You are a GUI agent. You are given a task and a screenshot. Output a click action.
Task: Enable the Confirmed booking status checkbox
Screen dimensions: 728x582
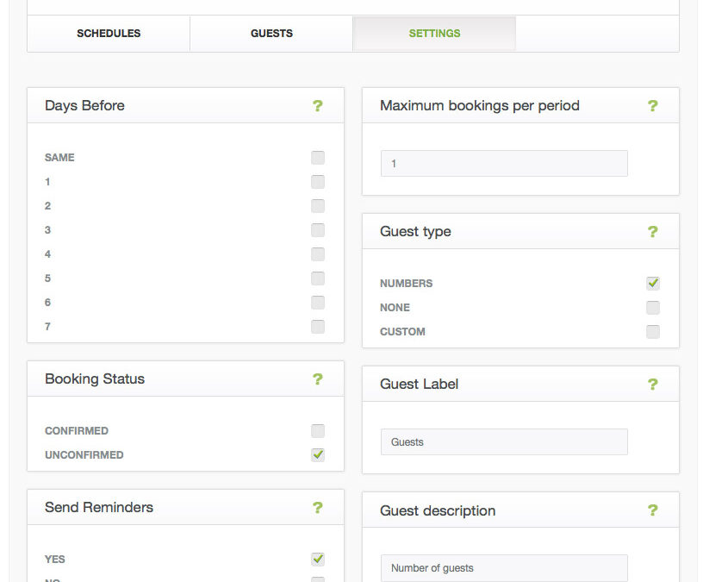pyautogui.click(x=318, y=431)
